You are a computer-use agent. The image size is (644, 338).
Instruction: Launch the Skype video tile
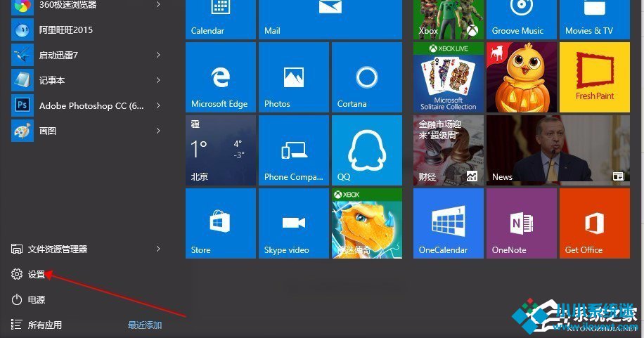[294, 223]
